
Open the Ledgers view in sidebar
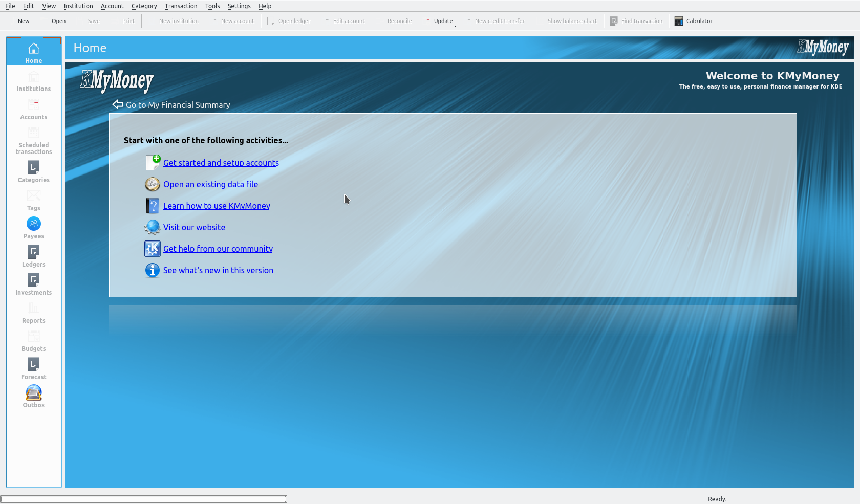click(34, 256)
